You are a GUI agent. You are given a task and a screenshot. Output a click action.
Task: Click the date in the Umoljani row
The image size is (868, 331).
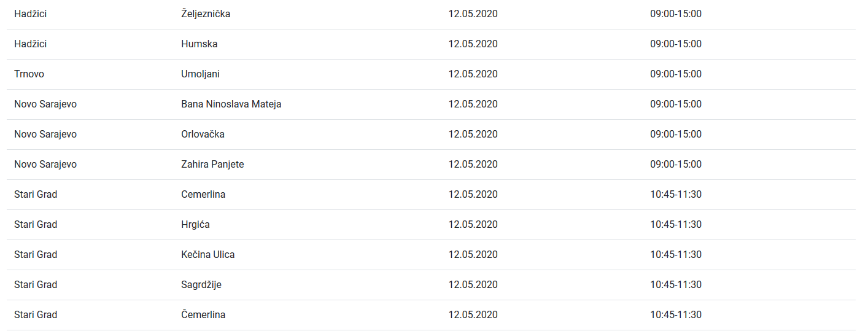point(473,74)
